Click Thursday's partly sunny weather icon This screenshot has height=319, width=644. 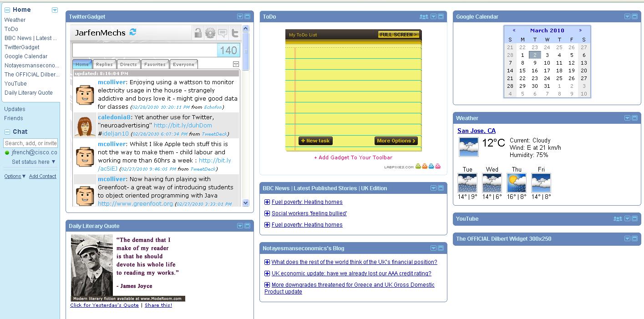click(x=517, y=183)
